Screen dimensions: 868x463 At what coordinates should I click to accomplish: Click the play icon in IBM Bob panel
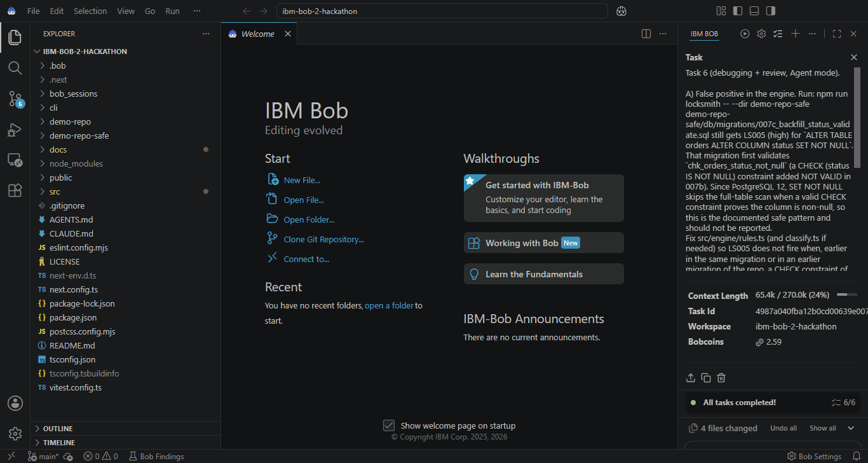pos(745,34)
